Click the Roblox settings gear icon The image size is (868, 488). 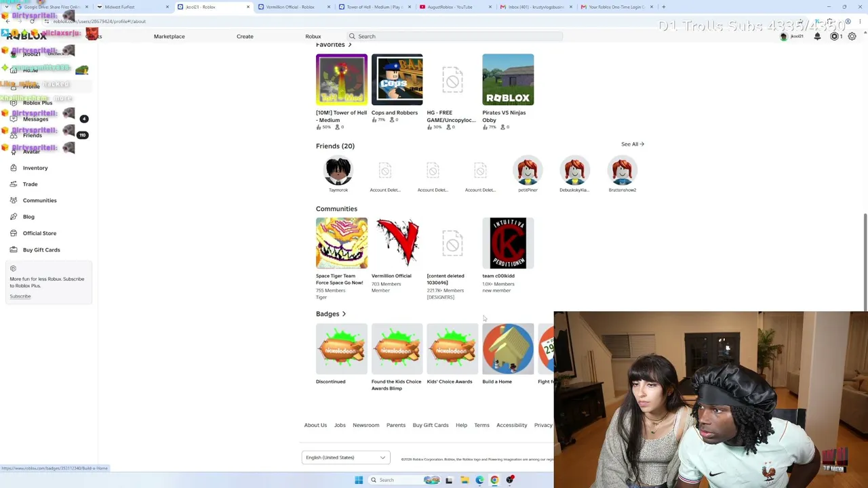(852, 37)
